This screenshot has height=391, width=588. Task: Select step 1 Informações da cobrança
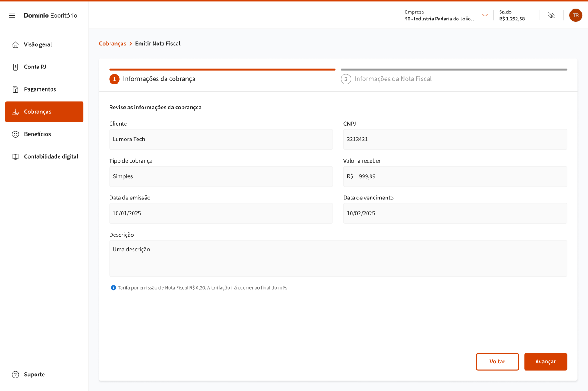point(159,79)
